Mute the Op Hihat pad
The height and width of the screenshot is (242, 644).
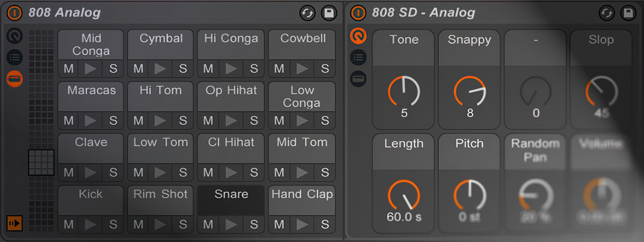[208, 121]
